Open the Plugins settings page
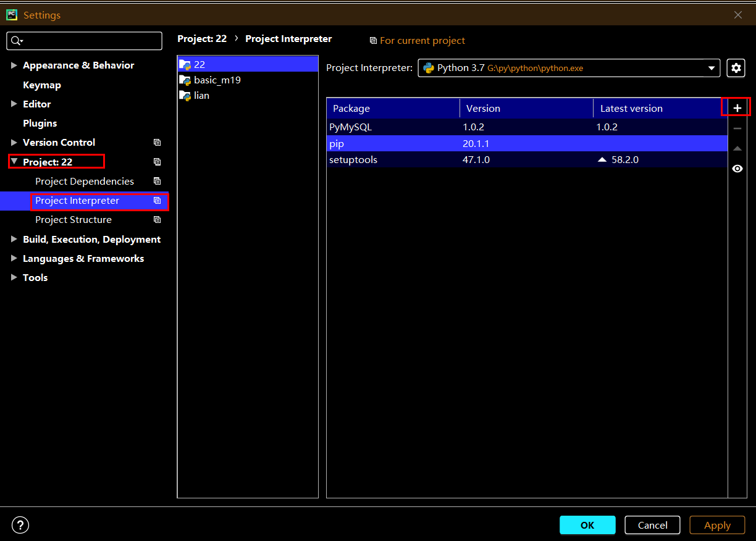Viewport: 756px width, 541px height. (40, 124)
